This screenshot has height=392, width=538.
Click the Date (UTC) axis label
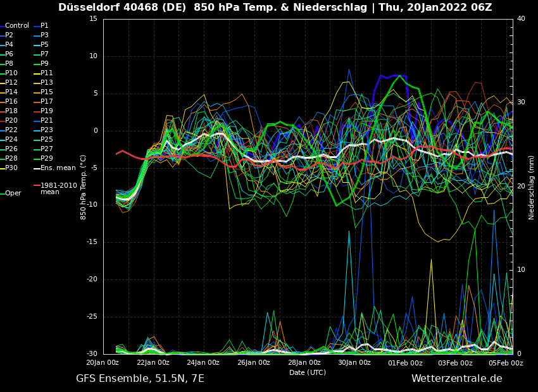click(308, 372)
